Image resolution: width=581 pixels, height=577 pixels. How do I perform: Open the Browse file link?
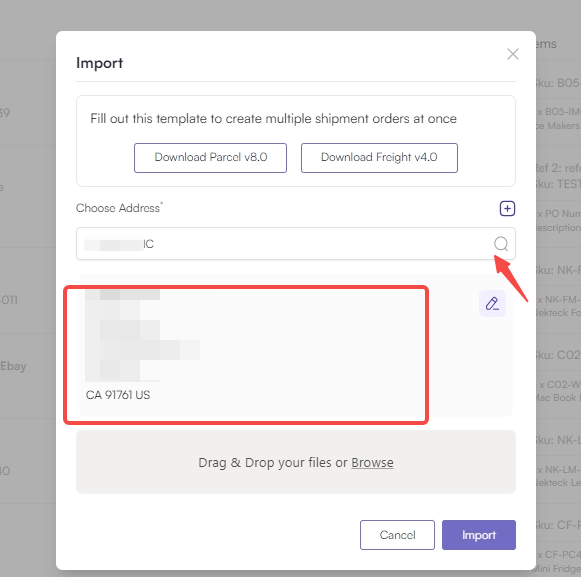pos(372,462)
